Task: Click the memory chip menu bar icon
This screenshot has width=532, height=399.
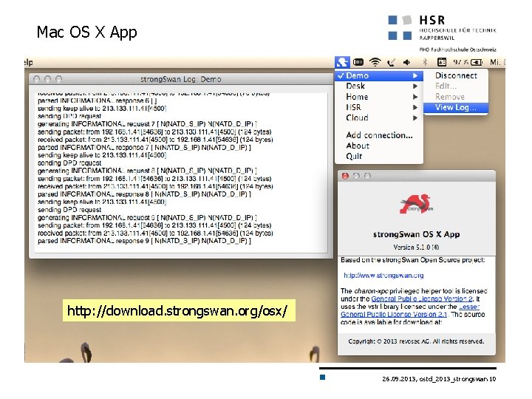Action: click(x=358, y=62)
